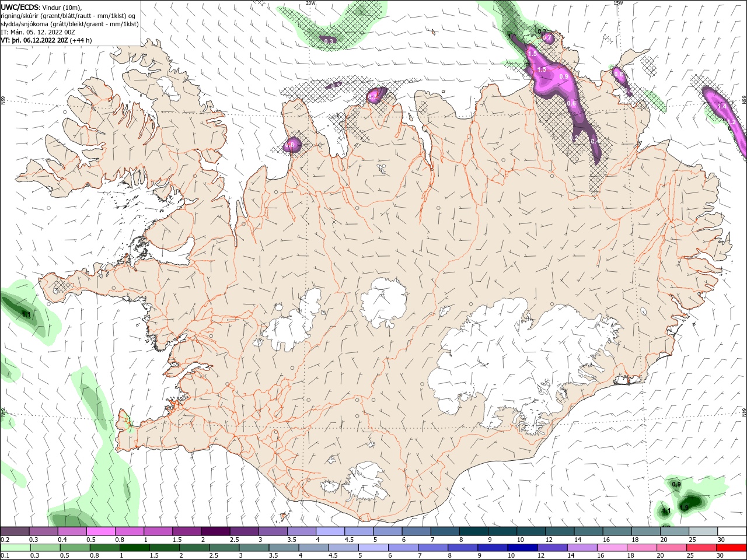Pick the bright red swatch ending the bottom legend
The image size is (747, 560).
point(731,548)
